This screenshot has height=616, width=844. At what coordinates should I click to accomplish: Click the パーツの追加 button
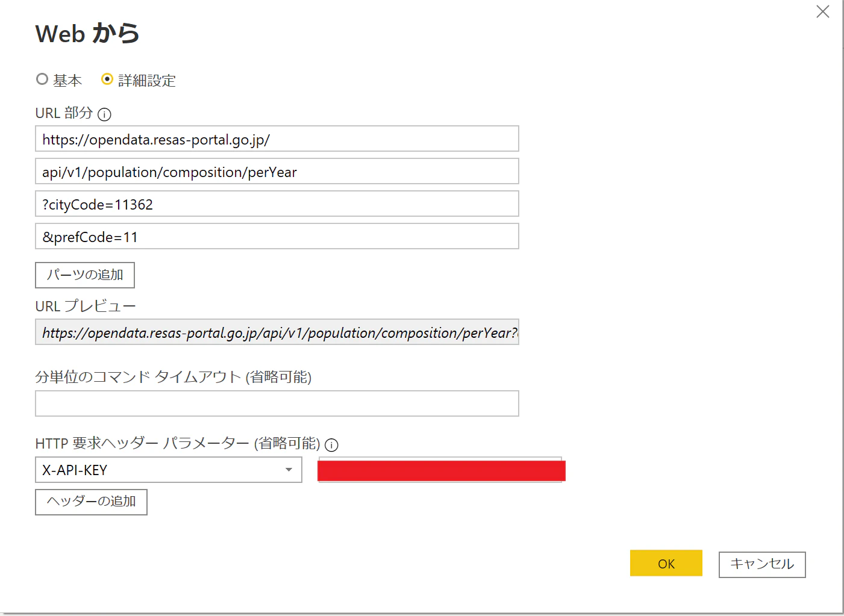tap(85, 275)
